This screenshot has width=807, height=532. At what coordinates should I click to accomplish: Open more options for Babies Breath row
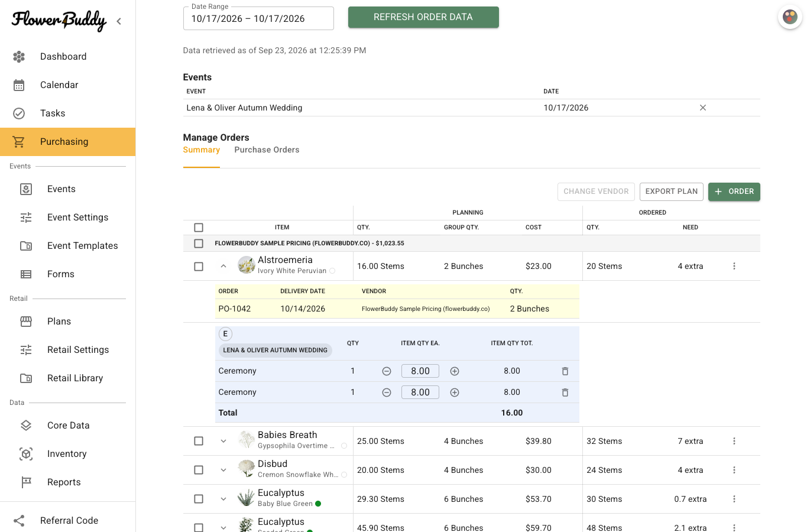pyautogui.click(x=734, y=441)
